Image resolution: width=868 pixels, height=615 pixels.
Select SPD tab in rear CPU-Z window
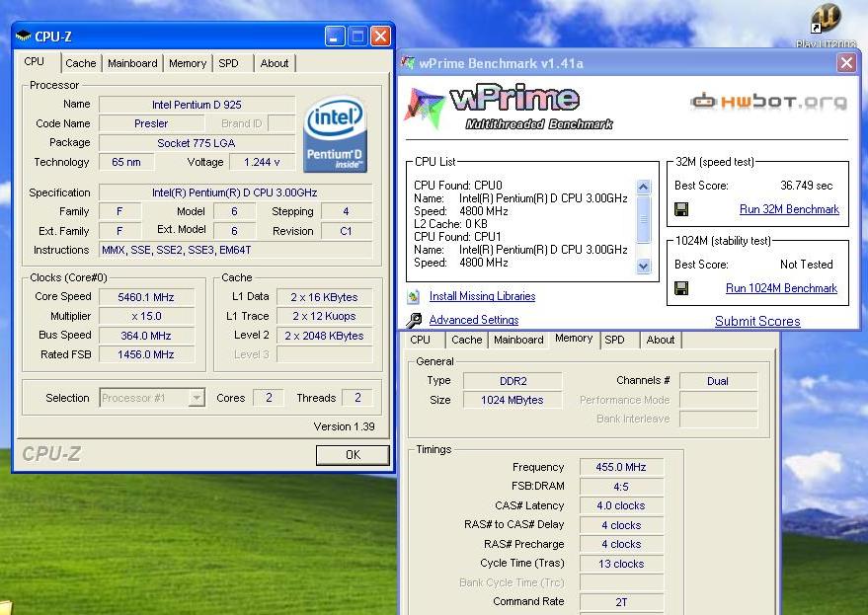pyautogui.click(x=614, y=340)
